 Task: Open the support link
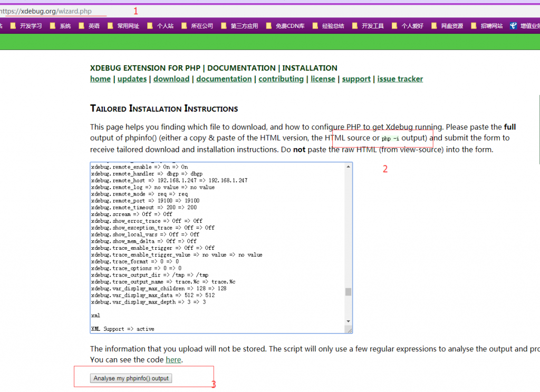click(x=356, y=79)
